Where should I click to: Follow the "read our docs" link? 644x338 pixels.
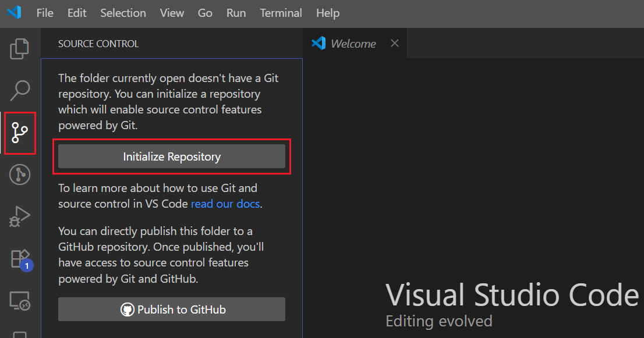[226, 204]
